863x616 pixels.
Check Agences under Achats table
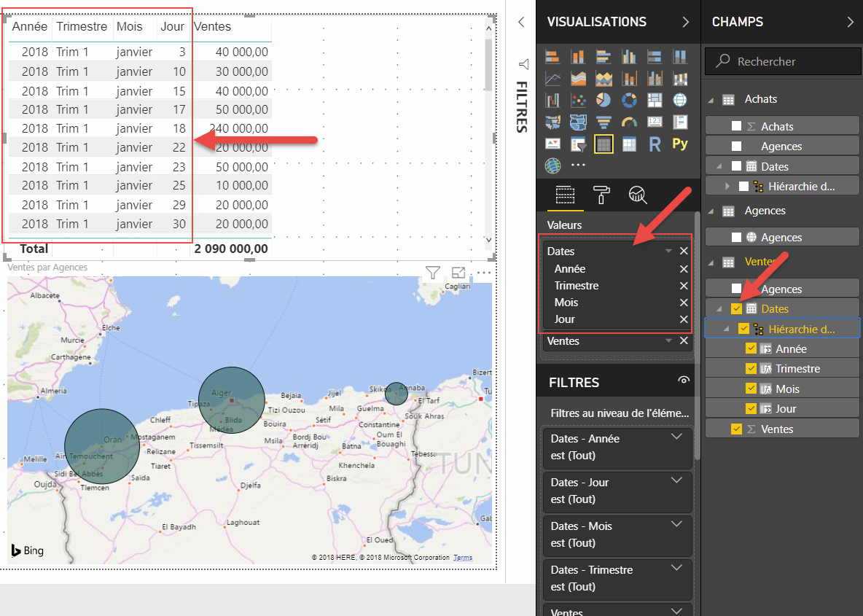[736, 147]
